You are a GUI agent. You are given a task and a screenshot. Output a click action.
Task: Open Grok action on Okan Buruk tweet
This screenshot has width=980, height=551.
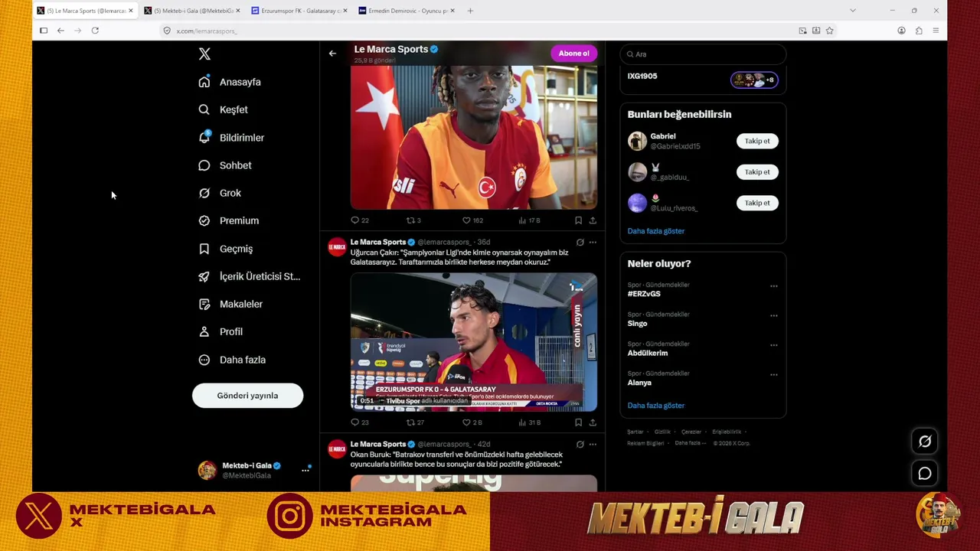point(580,445)
